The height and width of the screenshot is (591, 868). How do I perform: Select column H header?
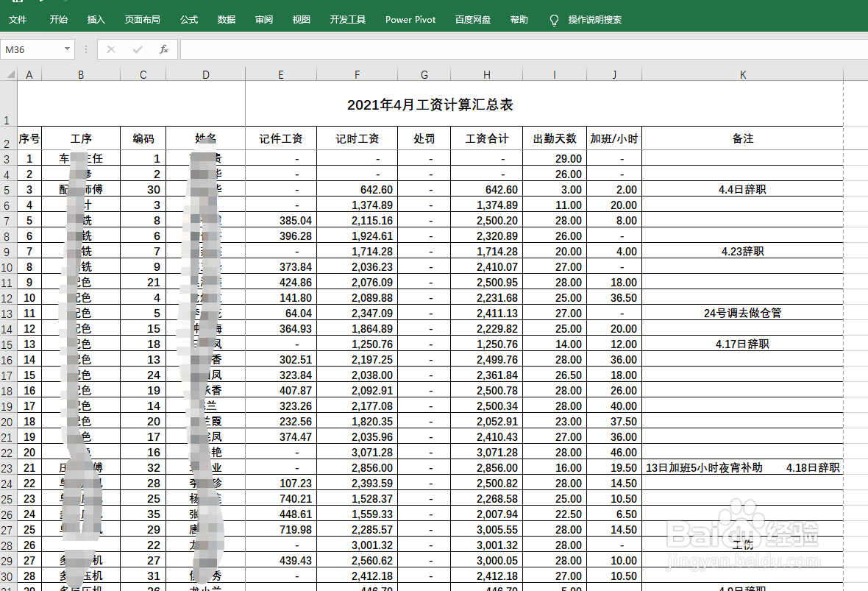tap(486, 74)
